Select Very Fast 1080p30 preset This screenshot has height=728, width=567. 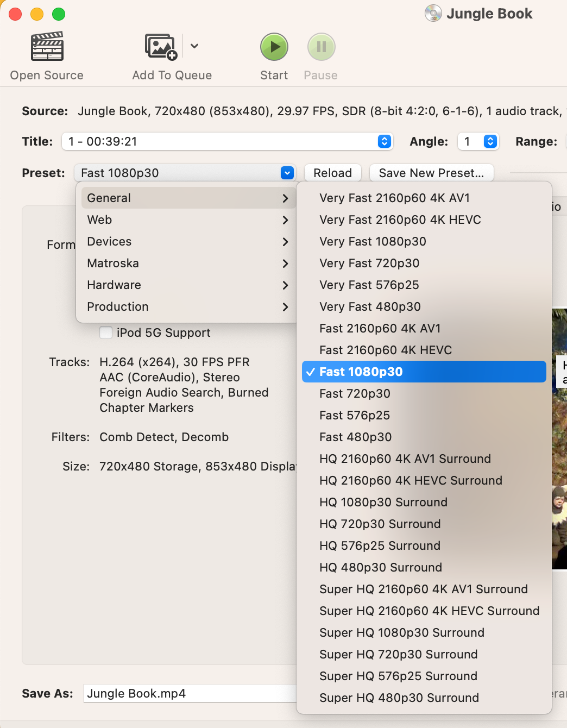pos(424,241)
